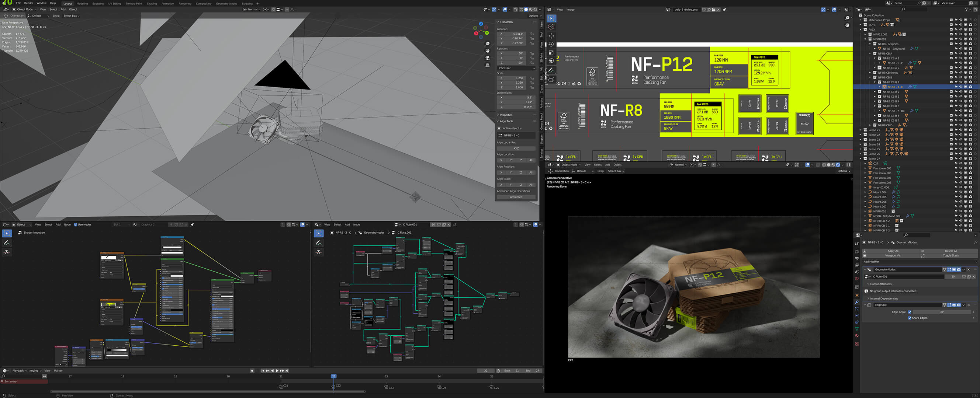Image resolution: width=980 pixels, height=398 pixels.
Task: Select the Annotate tool in shader editor
Action: (x=7, y=242)
